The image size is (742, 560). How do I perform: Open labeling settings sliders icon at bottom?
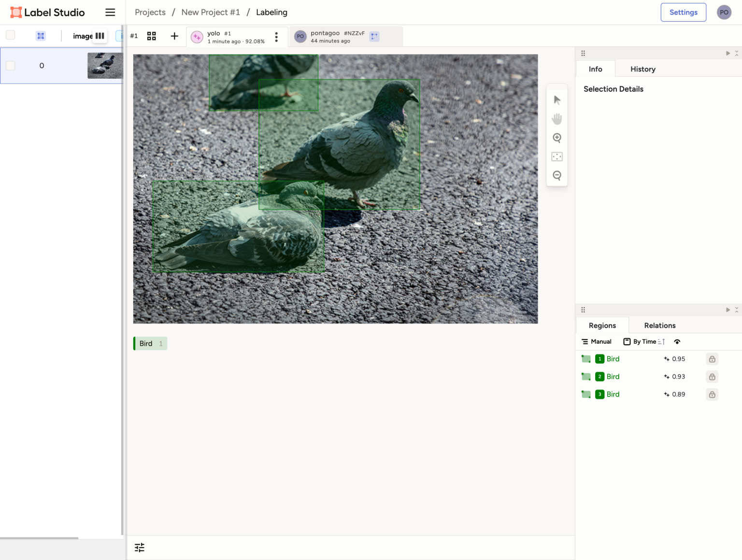coord(140,547)
